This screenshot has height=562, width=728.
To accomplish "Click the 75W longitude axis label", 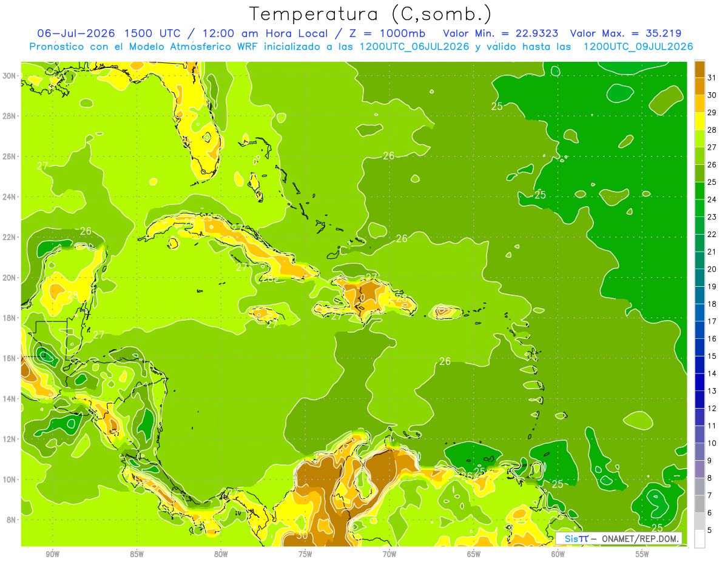I will (305, 554).
